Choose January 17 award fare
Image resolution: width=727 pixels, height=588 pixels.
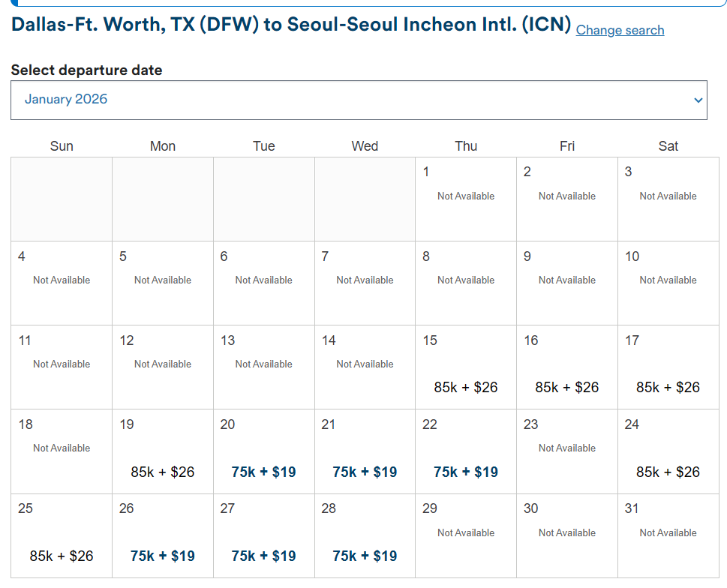[x=668, y=387]
